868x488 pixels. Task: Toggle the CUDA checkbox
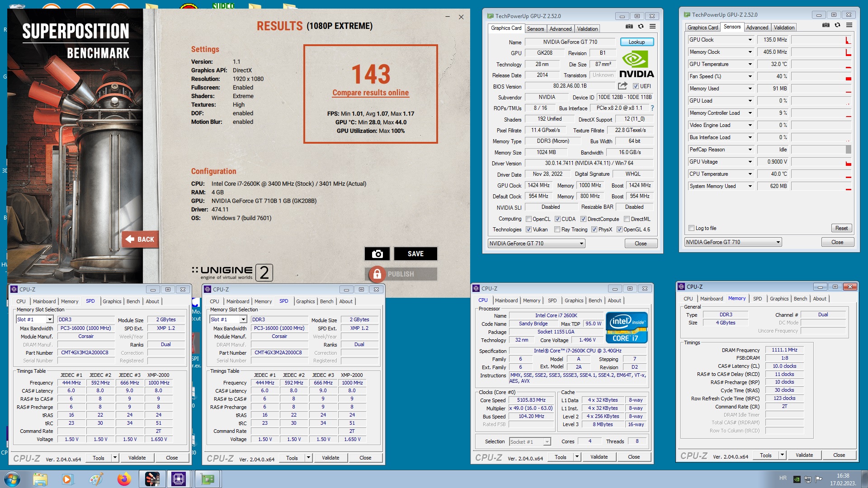tap(557, 219)
